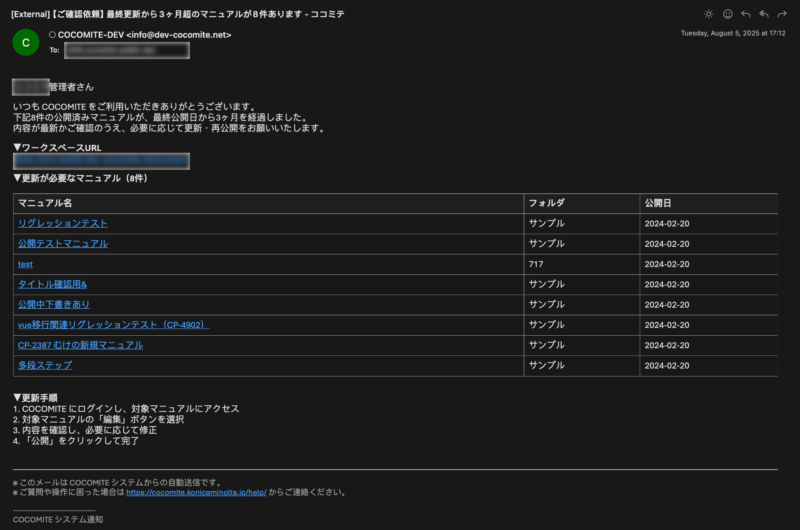The height and width of the screenshot is (530, 800).
Task: Click the Reply arrow icon
Action: (x=745, y=14)
